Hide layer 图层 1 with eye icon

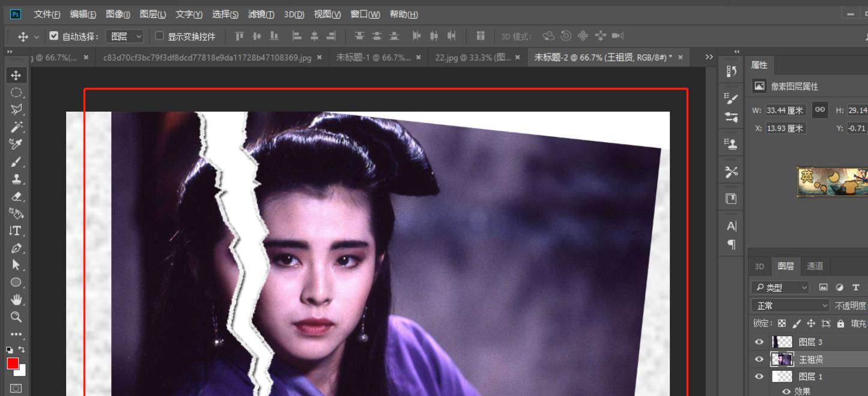[x=759, y=377]
